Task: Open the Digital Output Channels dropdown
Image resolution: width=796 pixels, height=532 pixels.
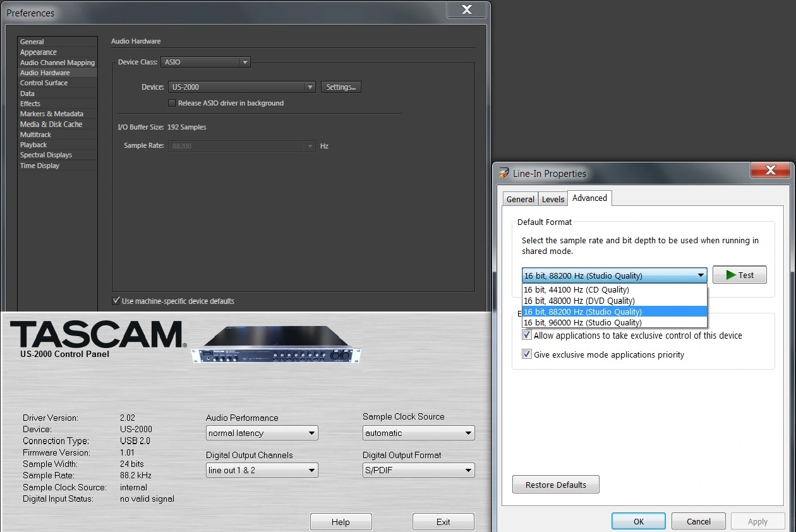Action: point(262,470)
